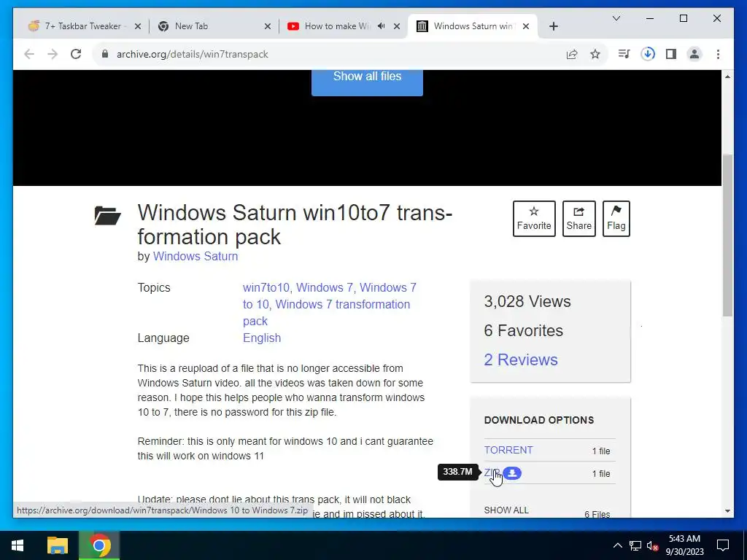Click the SHOW ALL files link
747x560 pixels.
506,510
